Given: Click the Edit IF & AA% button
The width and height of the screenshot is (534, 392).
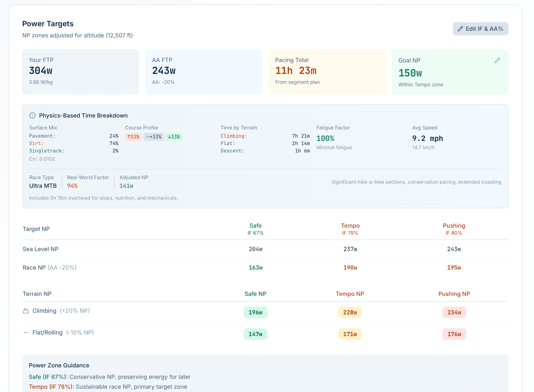Looking at the screenshot, I should pyautogui.click(x=480, y=29).
